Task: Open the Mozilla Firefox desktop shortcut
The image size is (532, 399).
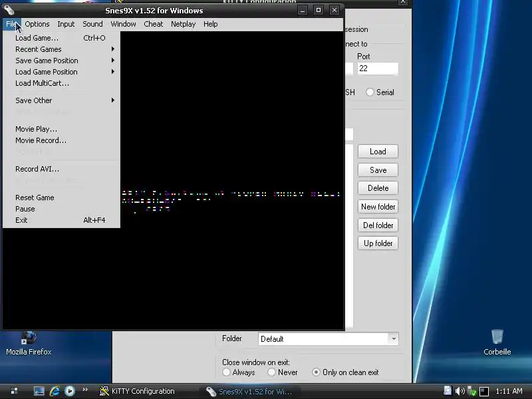Action: click(29, 343)
